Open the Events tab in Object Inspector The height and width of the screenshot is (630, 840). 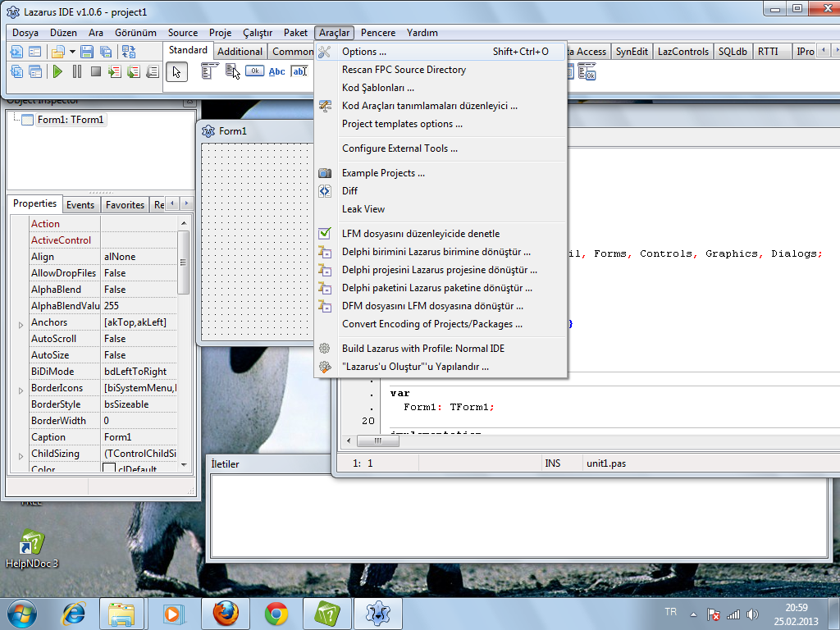click(80, 204)
